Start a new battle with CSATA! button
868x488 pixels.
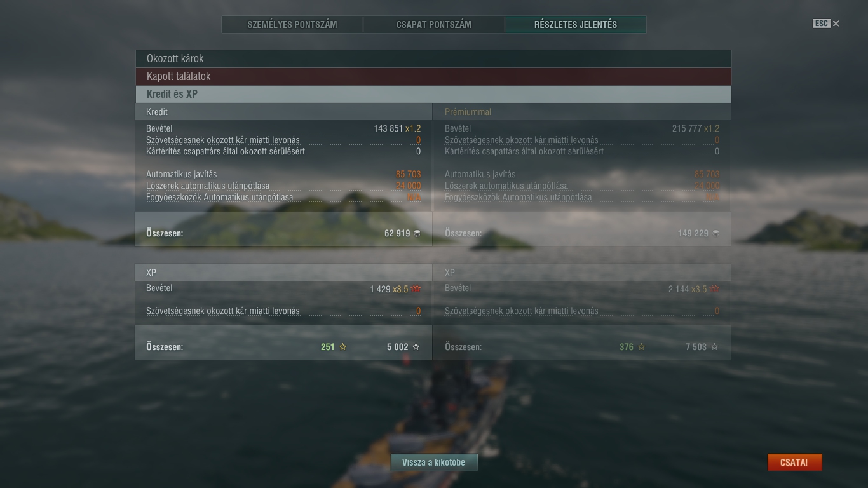tap(794, 463)
